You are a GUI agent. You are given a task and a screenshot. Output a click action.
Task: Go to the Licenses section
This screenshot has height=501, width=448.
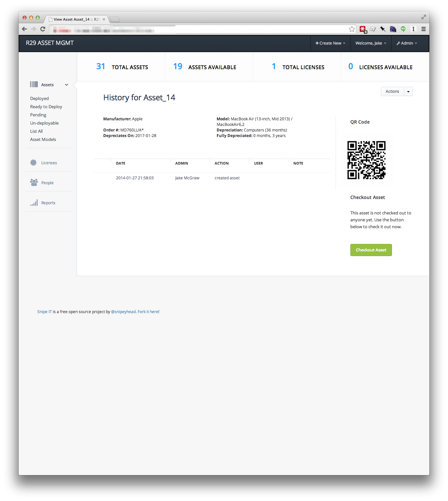point(49,163)
